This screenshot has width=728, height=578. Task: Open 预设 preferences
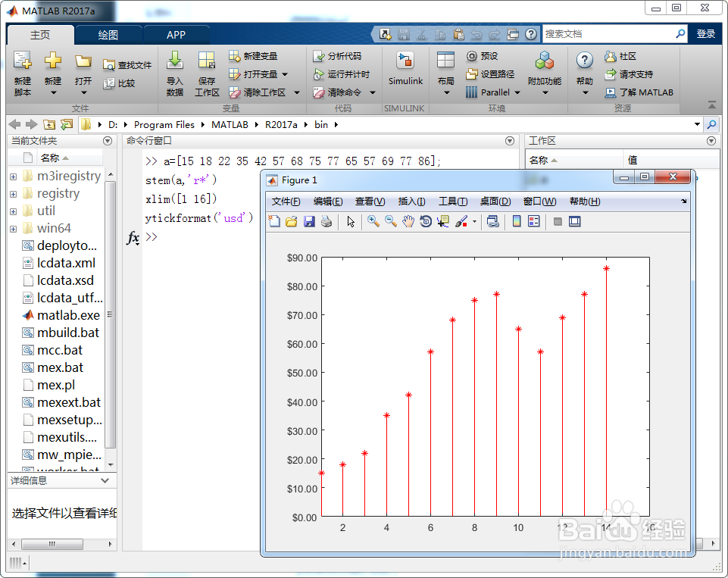tap(483, 56)
